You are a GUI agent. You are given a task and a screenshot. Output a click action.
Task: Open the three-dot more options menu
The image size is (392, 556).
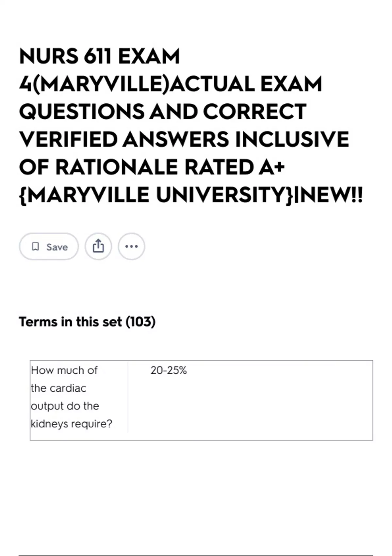tap(131, 247)
